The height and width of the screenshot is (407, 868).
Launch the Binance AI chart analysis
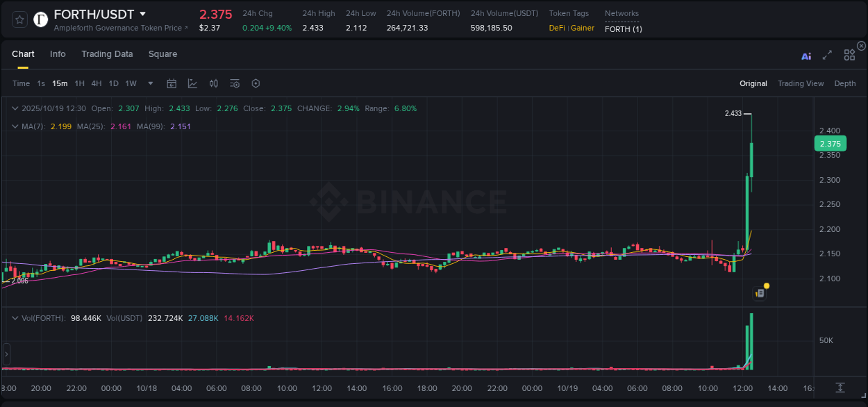tap(806, 56)
